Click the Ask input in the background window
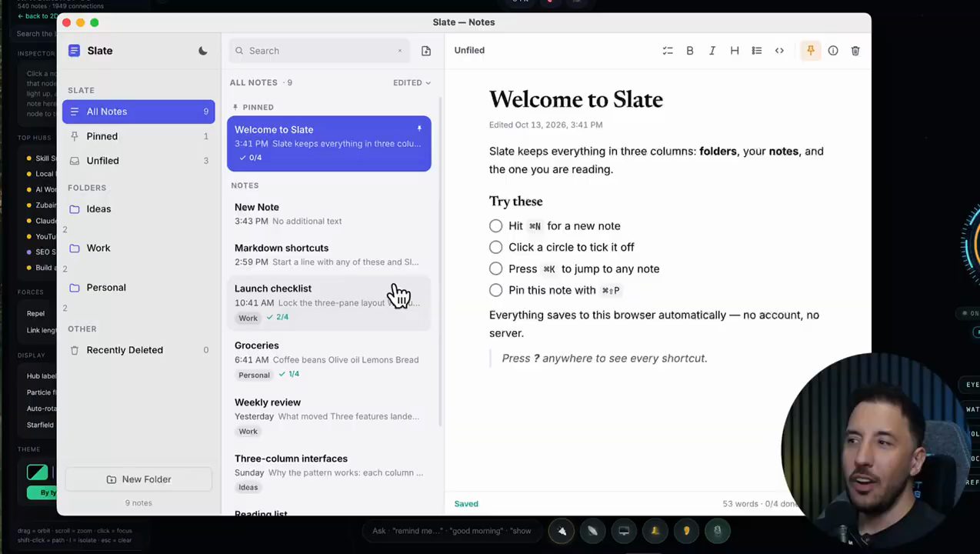 pos(452,531)
